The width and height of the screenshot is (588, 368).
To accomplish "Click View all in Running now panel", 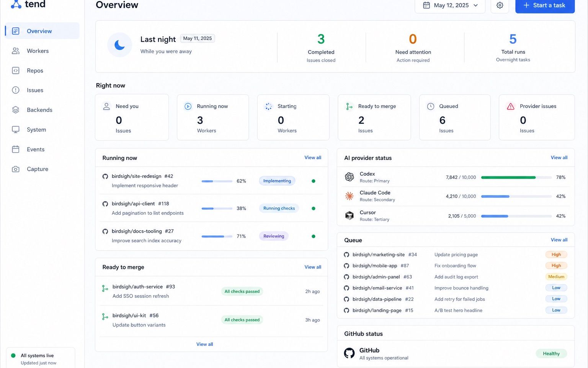I will tap(313, 158).
